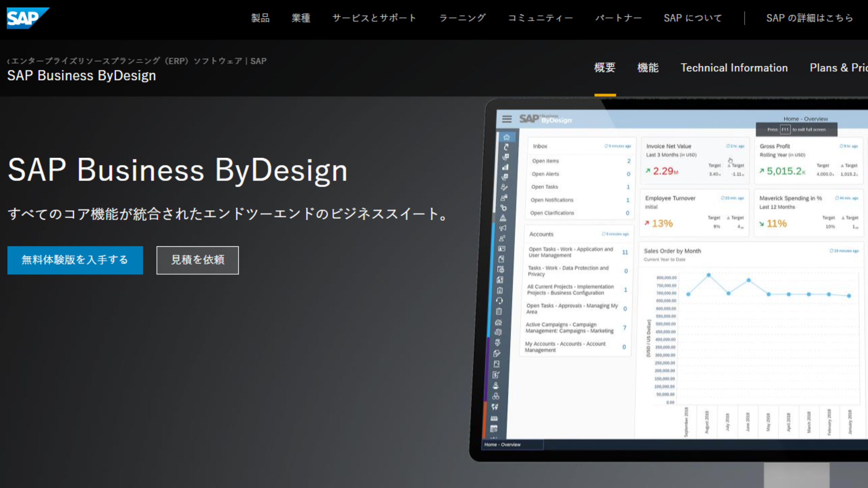Open the サービスとサポート menu
The image size is (868, 488).
pyautogui.click(x=374, y=18)
